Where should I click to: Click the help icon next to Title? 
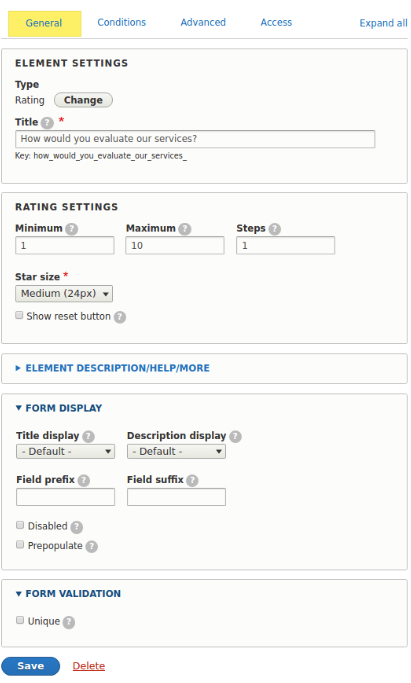[x=47, y=123]
